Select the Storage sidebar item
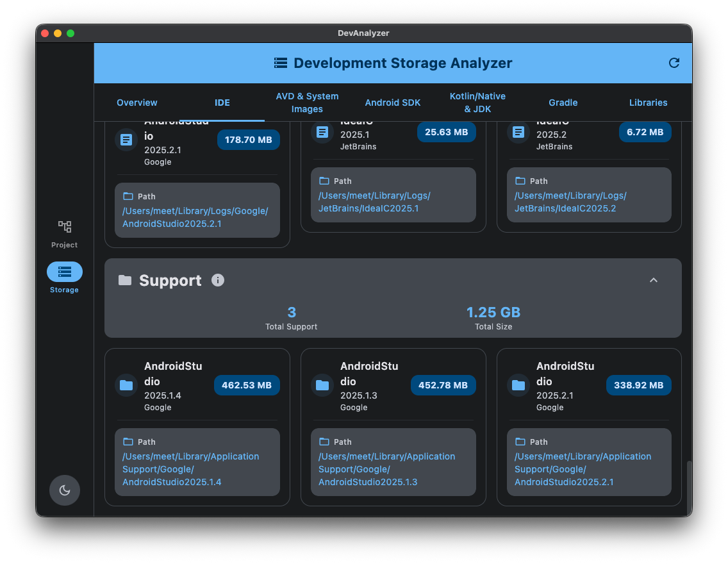This screenshot has height=564, width=728. 65,278
